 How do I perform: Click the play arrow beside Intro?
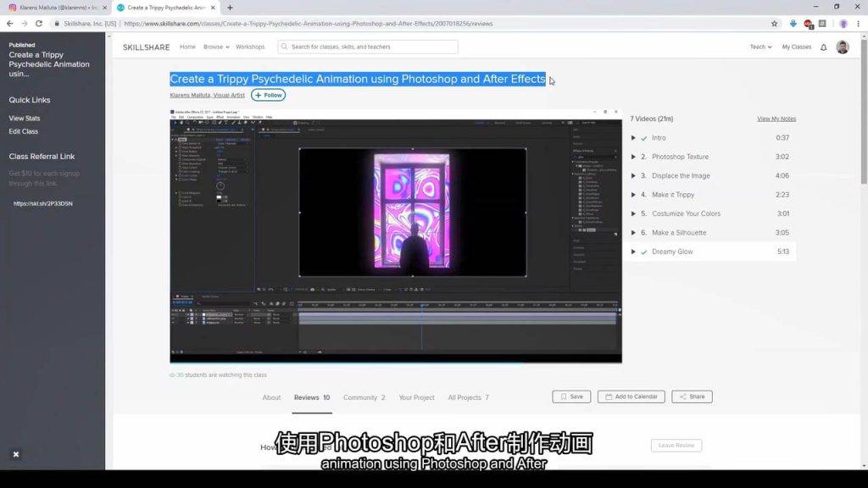[x=633, y=138]
